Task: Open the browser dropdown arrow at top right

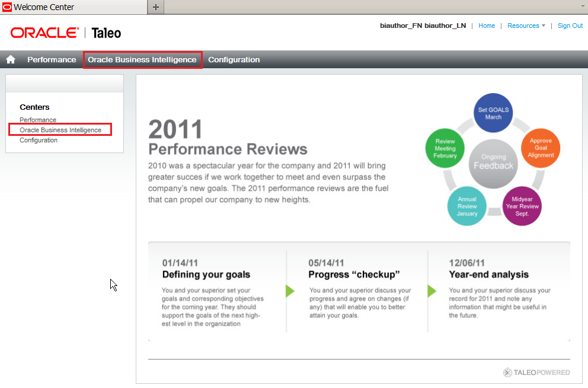Action: [x=583, y=7]
